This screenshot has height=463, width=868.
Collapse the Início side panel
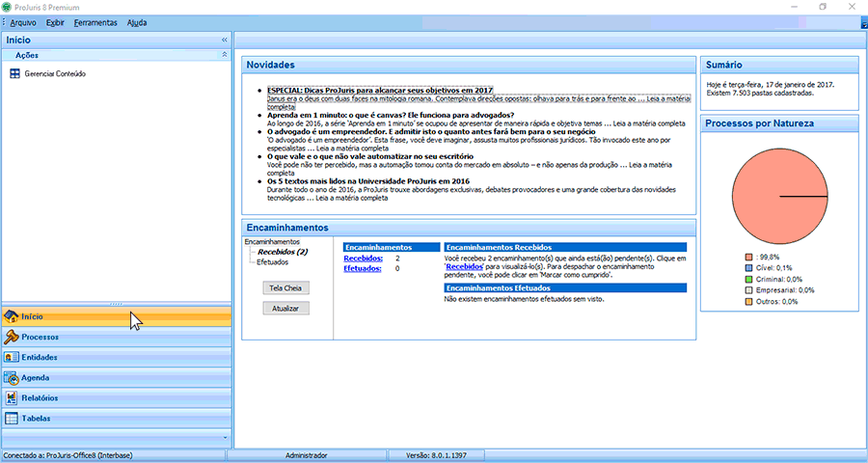coord(224,40)
